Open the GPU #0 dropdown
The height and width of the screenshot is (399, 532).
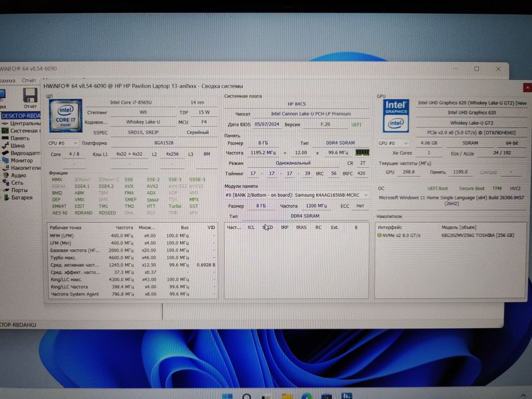pos(393,143)
